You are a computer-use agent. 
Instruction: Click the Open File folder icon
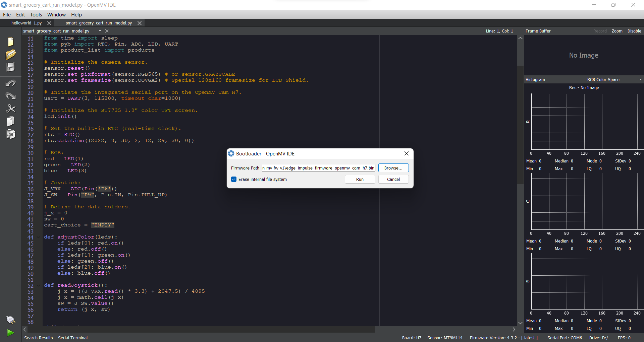10,54
